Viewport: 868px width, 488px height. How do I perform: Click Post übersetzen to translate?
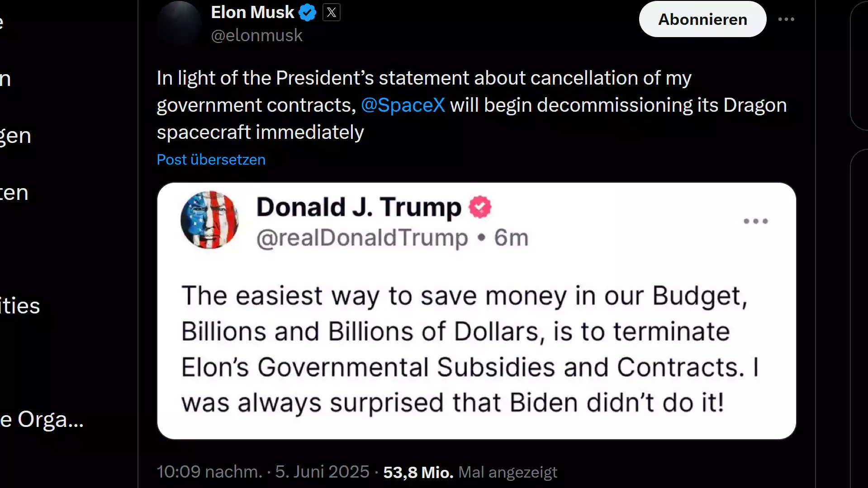point(211,160)
